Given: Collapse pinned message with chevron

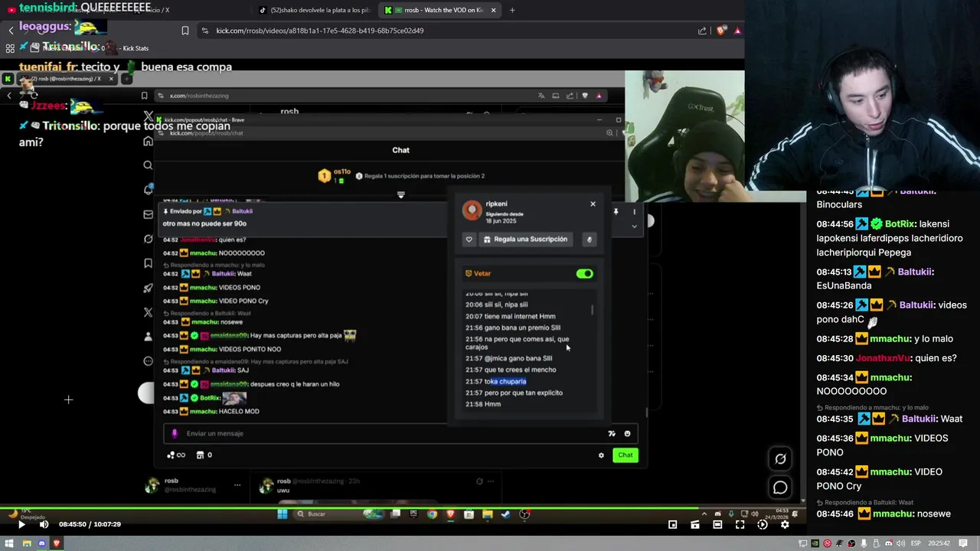Looking at the screenshot, I should tap(634, 227).
